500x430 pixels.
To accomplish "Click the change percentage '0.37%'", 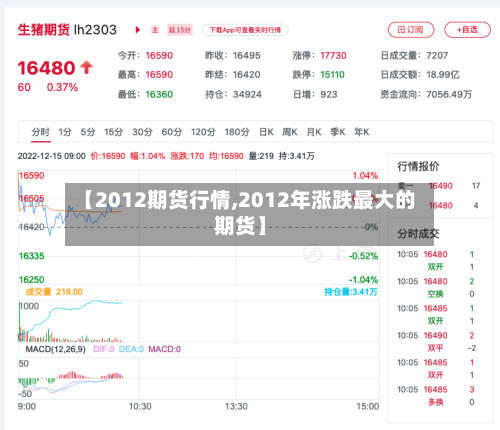I will point(62,87).
